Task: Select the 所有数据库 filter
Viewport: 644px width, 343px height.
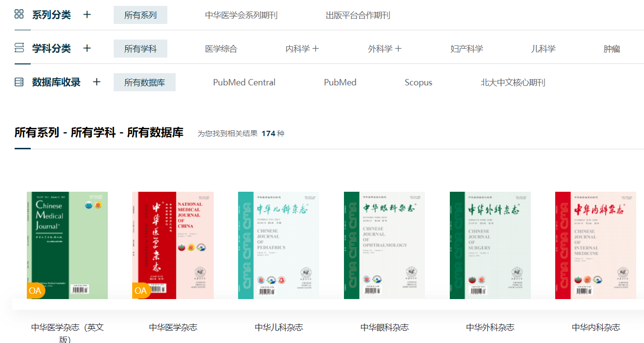Action: click(144, 82)
